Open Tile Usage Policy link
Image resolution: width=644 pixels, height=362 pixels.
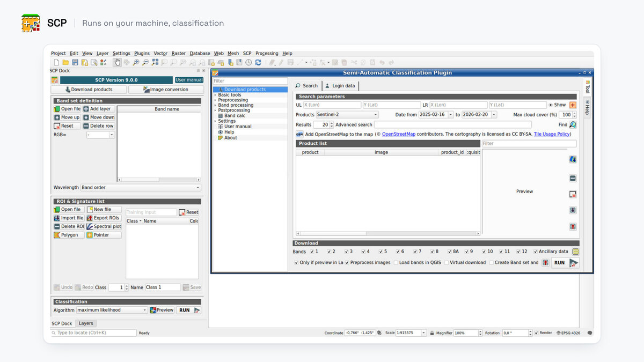(552, 134)
